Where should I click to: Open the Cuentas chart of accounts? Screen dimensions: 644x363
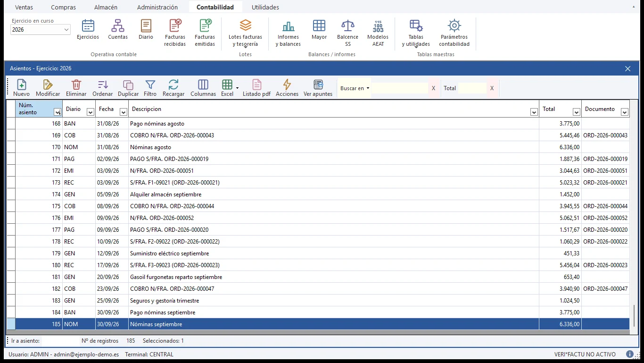[x=118, y=29]
